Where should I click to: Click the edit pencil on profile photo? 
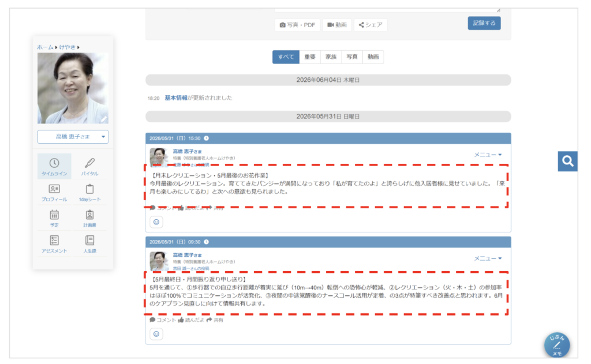pos(104,119)
